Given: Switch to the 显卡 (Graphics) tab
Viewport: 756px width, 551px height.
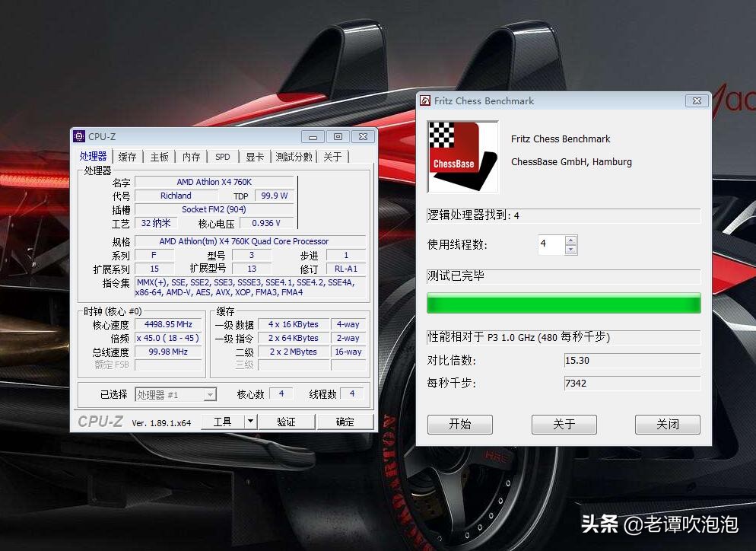Looking at the screenshot, I should [x=254, y=156].
